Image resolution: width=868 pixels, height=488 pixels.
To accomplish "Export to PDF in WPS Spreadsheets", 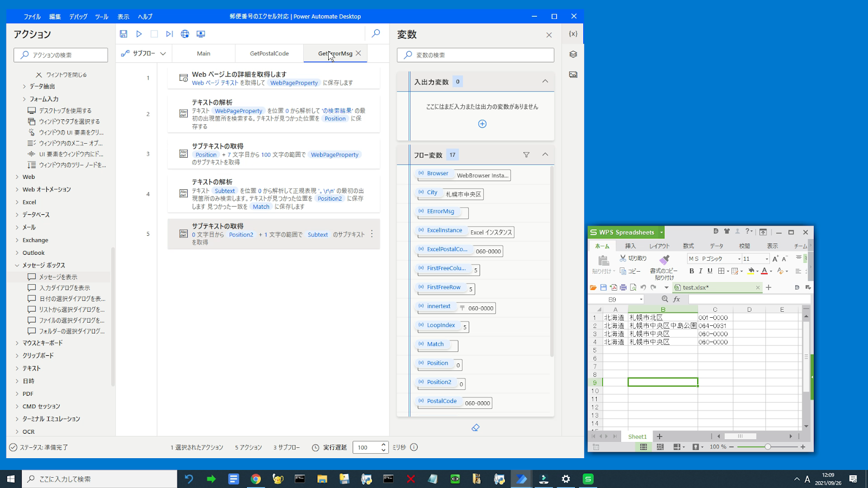I will click(613, 287).
